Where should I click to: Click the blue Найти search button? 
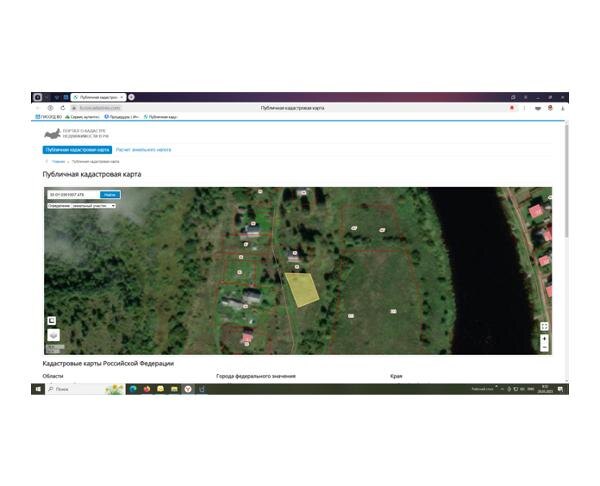(110, 195)
